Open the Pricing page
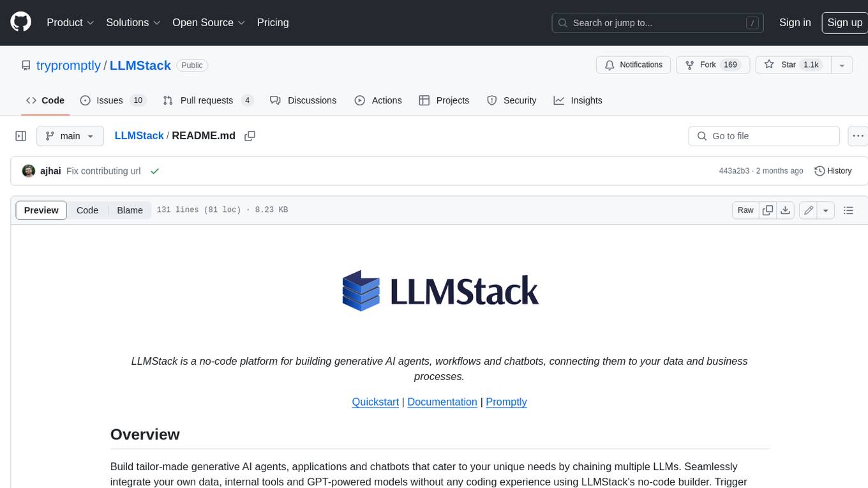Viewport: 868px width, 488px height. pyautogui.click(x=273, y=22)
